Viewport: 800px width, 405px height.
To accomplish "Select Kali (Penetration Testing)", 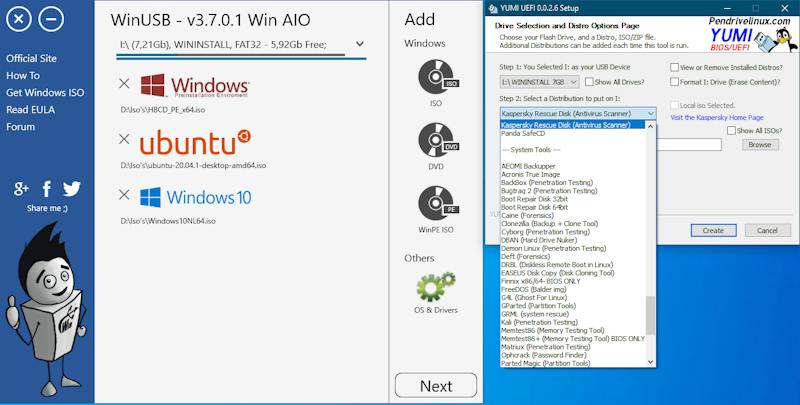I will [x=539, y=322].
